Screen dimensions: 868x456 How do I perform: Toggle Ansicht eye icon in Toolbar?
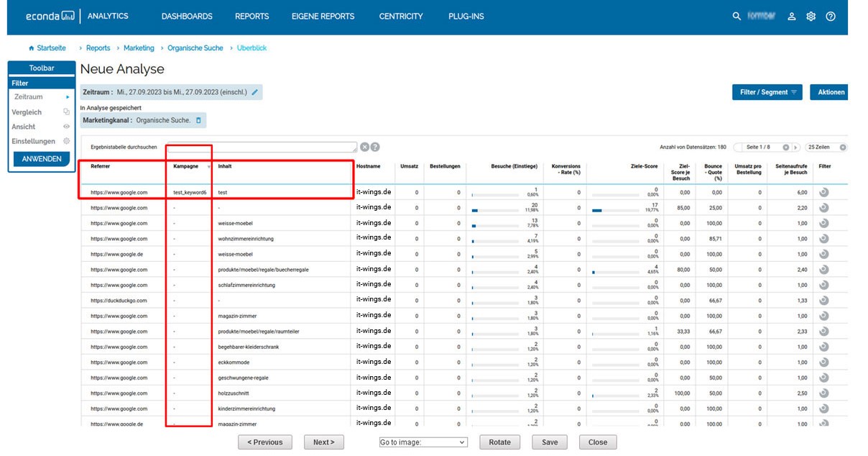tap(66, 127)
